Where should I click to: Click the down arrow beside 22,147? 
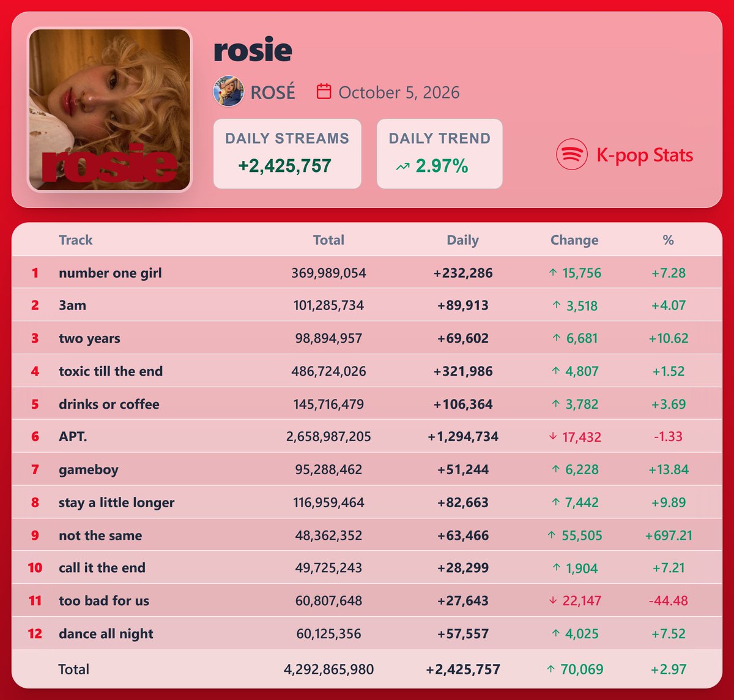pos(553,601)
